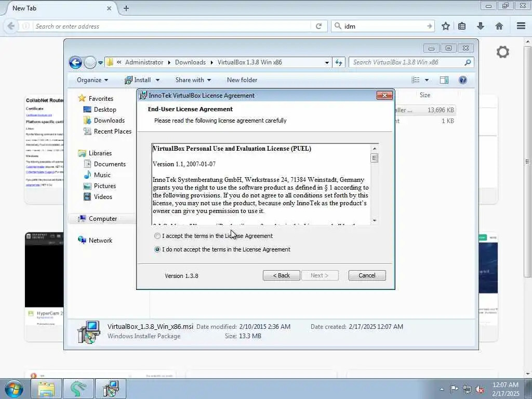Go back in Explorer with the back arrow
This screenshot has height=399, width=532.
point(76,62)
